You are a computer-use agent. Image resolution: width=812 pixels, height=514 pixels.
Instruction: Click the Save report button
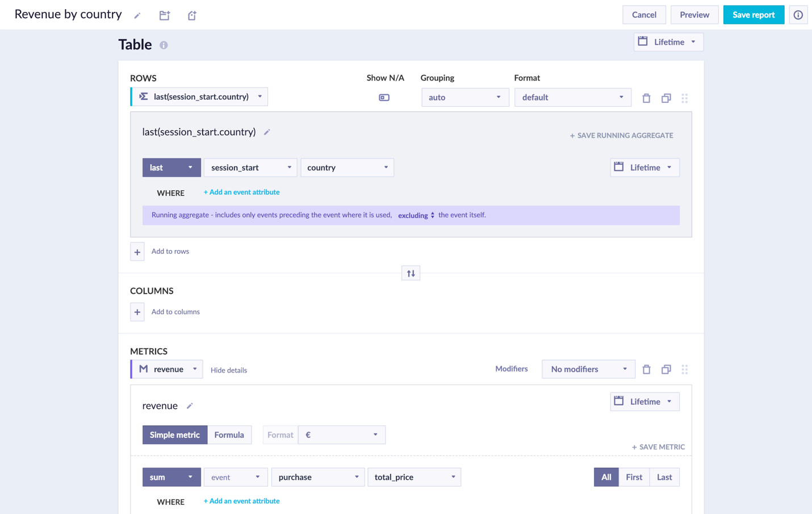coord(754,15)
